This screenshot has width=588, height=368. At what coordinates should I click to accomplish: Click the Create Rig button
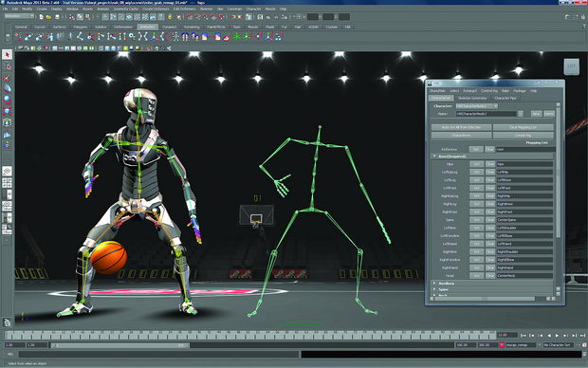coord(524,135)
